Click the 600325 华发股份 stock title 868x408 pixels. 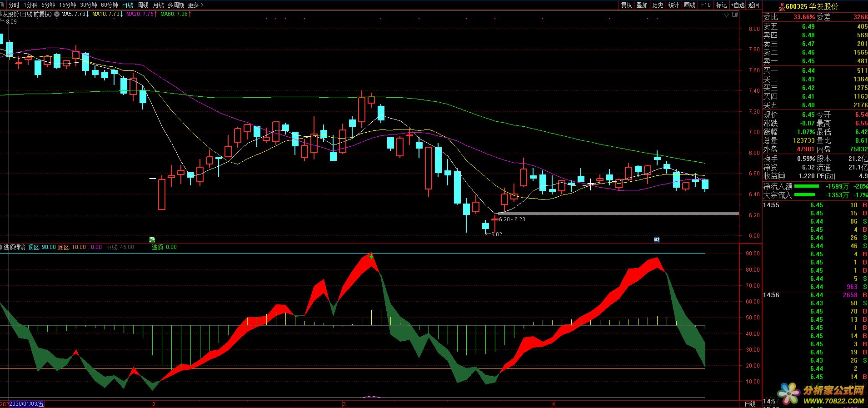coord(812,6)
